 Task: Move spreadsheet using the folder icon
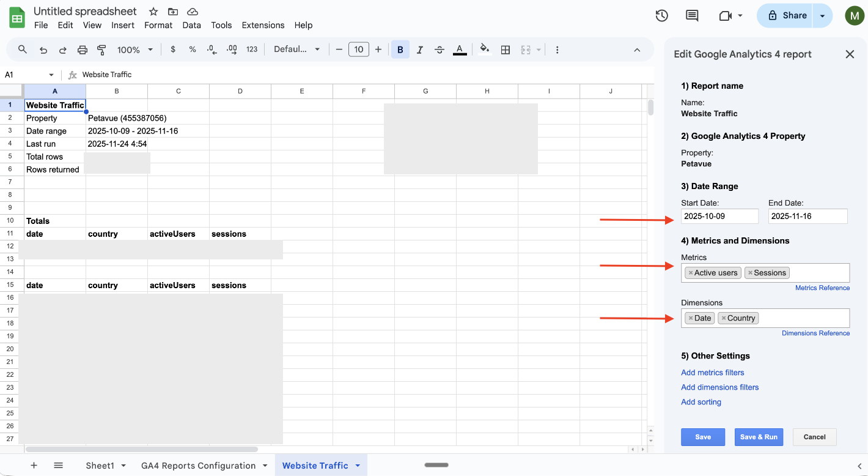click(x=173, y=12)
